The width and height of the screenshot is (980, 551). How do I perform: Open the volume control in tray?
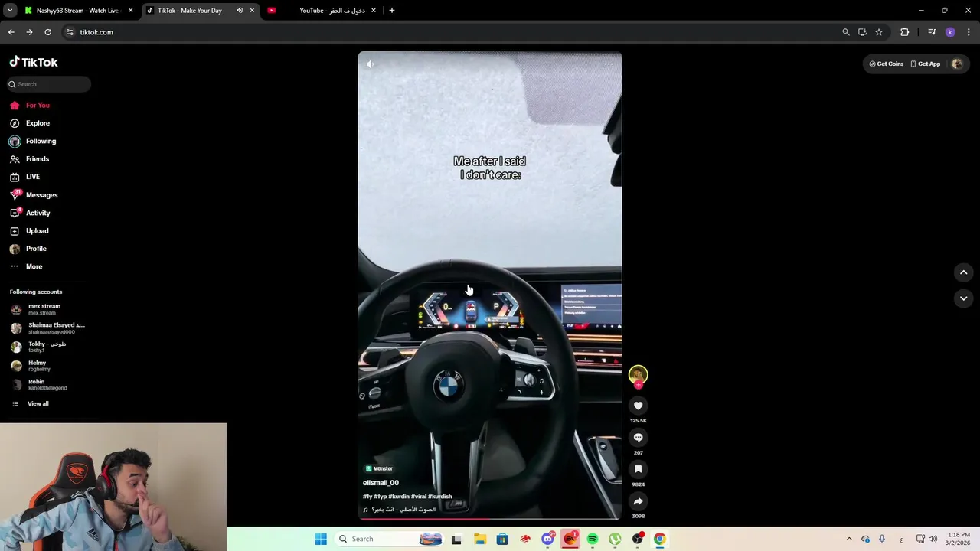(933, 539)
